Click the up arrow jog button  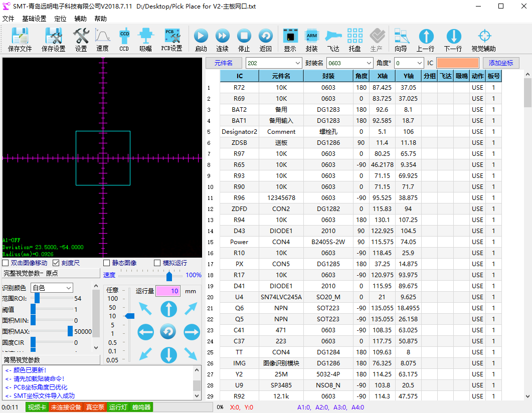click(x=168, y=309)
